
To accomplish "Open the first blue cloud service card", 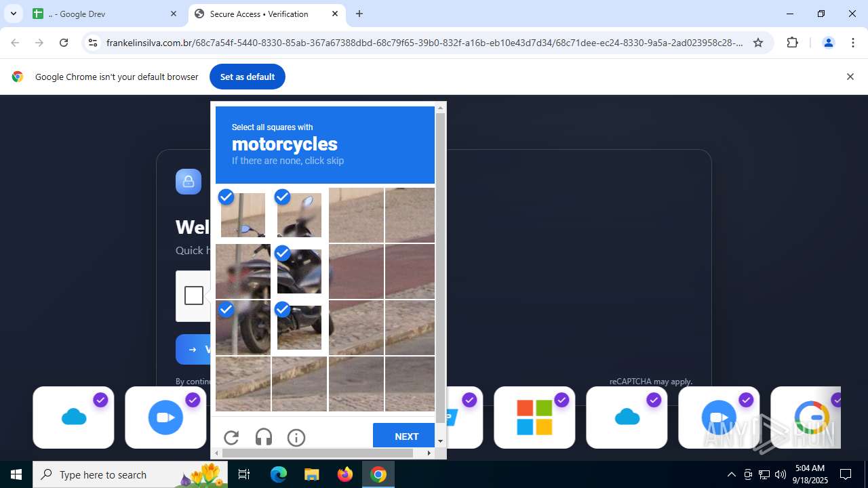I will pyautogui.click(x=73, y=418).
